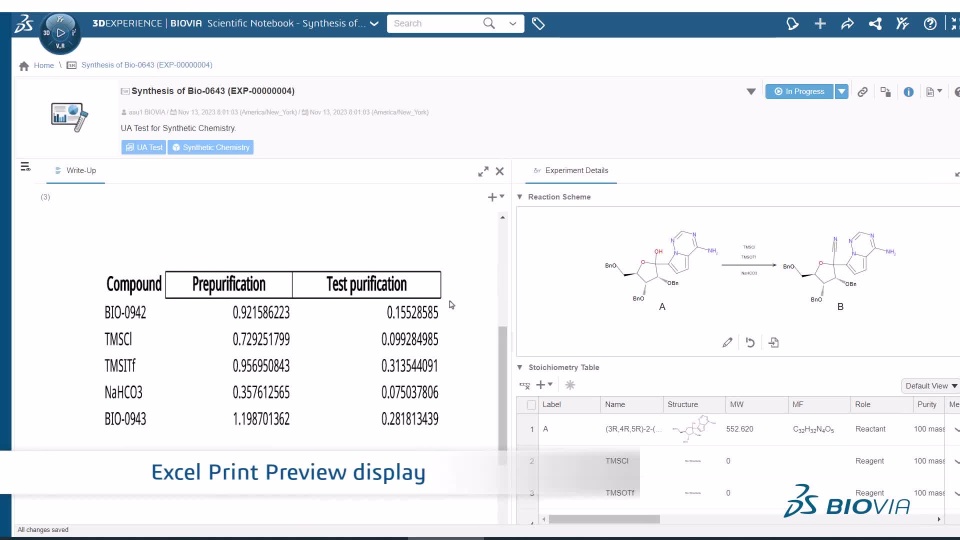Viewport: 960px width, 540px height.
Task: Click the magnifier search icon
Action: click(489, 23)
